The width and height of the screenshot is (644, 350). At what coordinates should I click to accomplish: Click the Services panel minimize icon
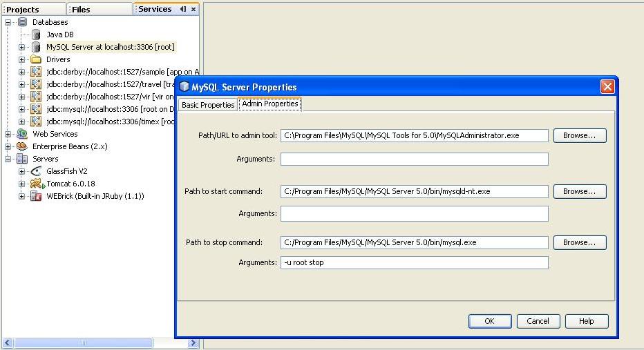(183, 9)
